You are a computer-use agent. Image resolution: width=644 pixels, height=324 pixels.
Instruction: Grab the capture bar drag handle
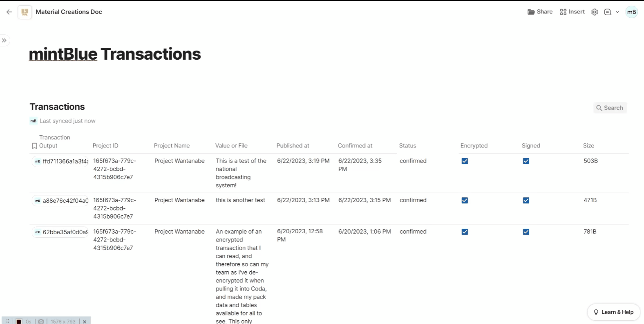[x=8, y=322]
